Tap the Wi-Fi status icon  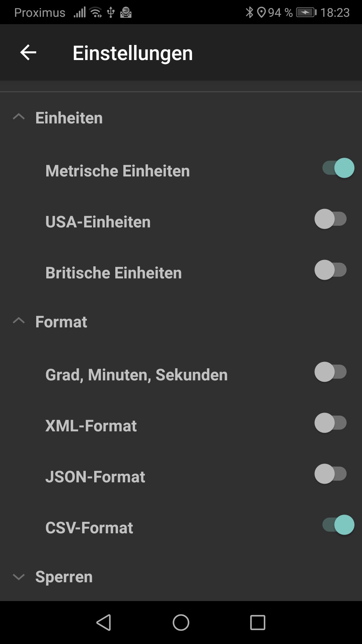[96, 12]
